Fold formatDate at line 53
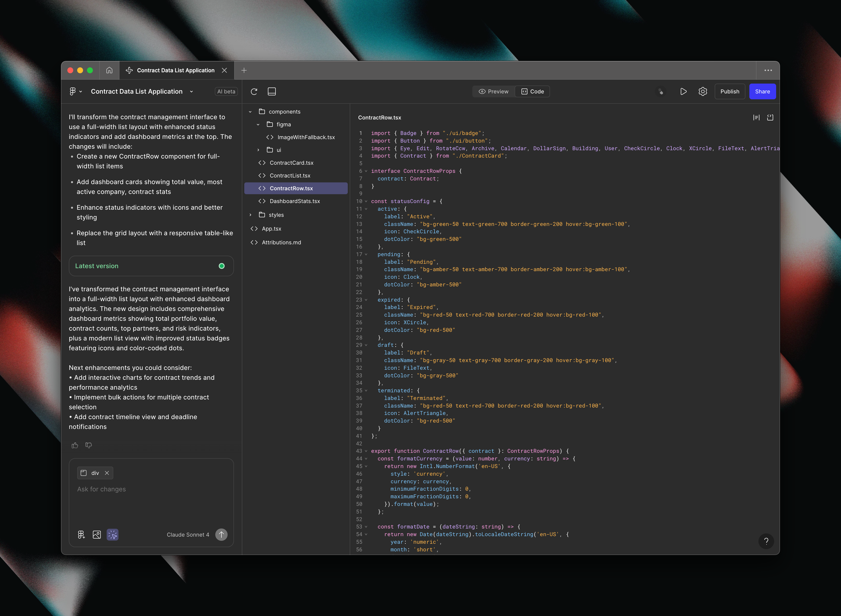841x616 pixels. (366, 527)
